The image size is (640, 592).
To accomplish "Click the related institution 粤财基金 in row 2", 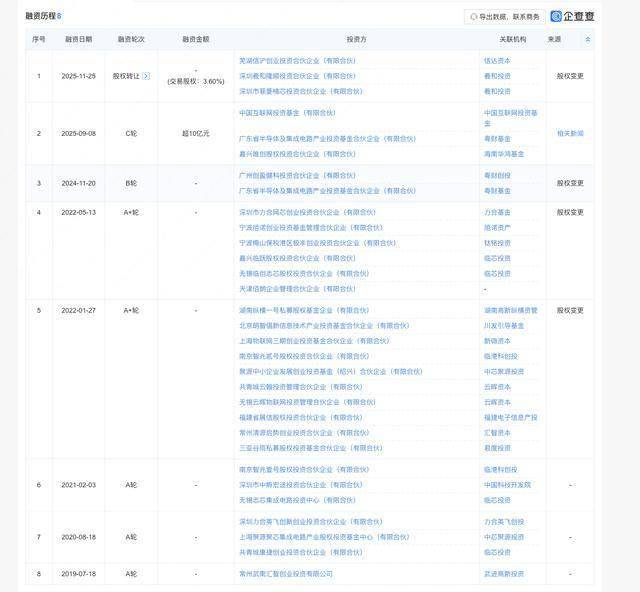I will 497,139.
